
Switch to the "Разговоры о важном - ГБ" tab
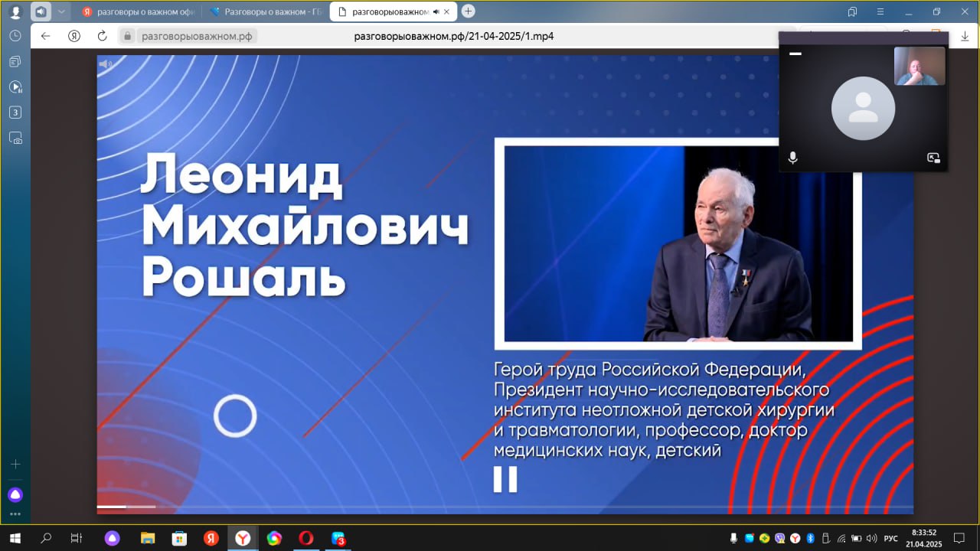pyautogui.click(x=266, y=11)
